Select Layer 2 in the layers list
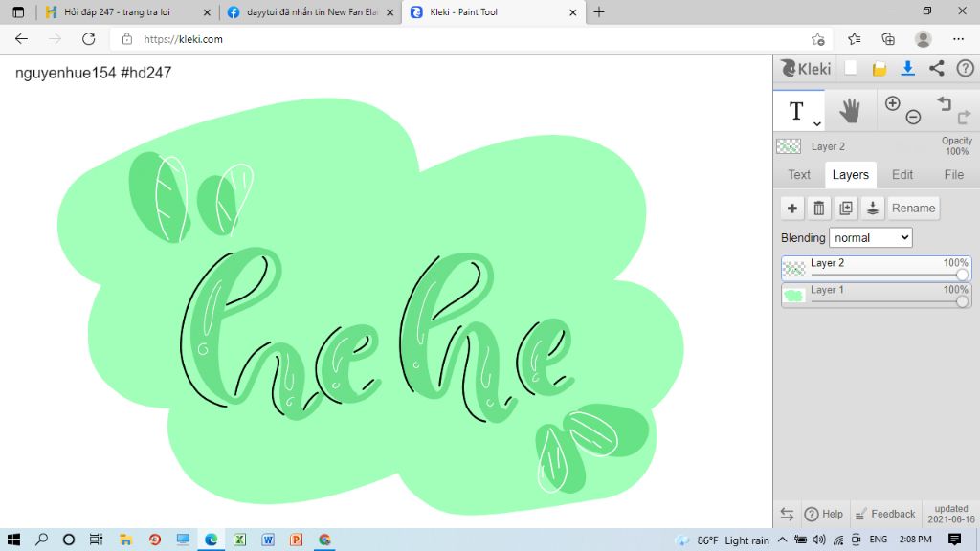Viewport: 980px width, 551px height. (876, 268)
